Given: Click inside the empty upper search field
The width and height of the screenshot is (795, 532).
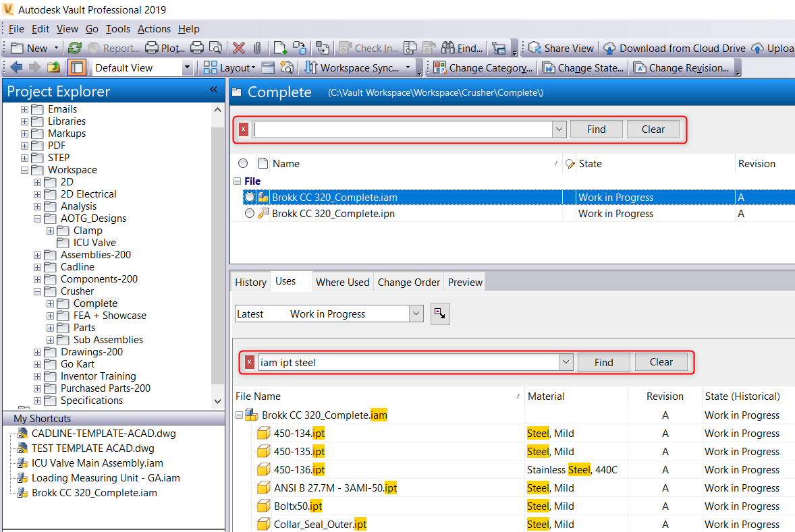Looking at the screenshot, I should pos(402,129).
